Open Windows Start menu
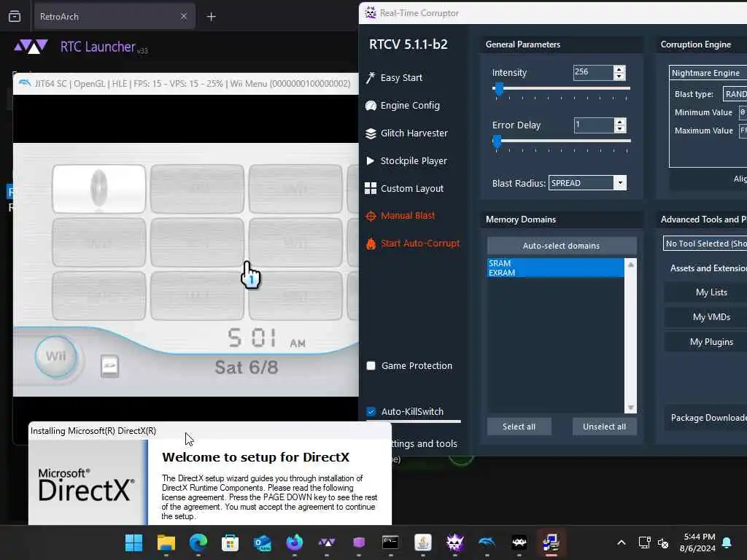 point(134,542)
